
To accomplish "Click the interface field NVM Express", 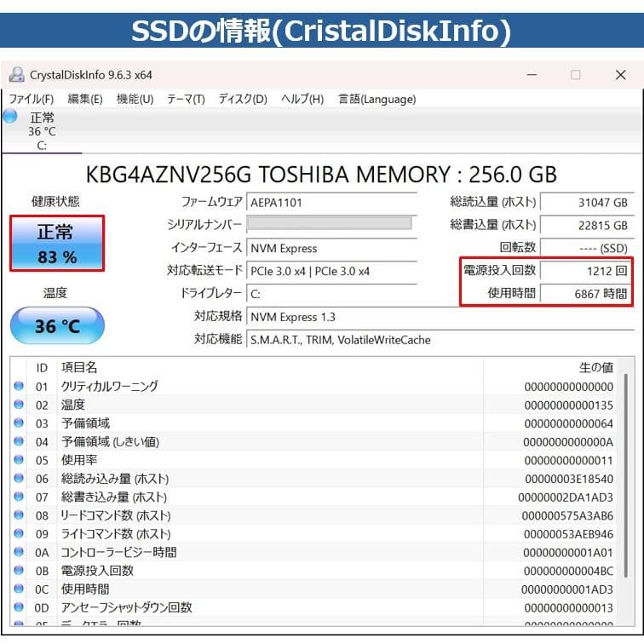I will tap(331, 249).
